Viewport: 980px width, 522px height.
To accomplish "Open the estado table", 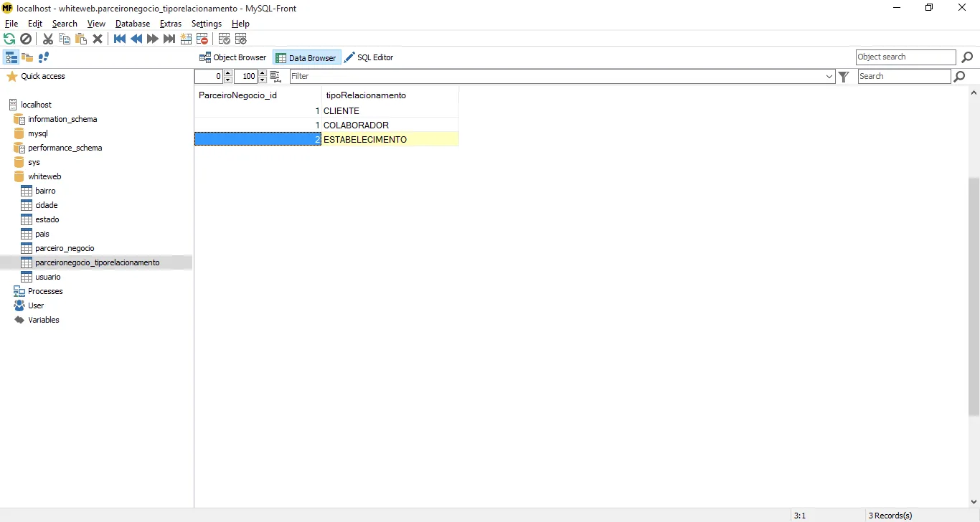I will (x=47, y=219).
